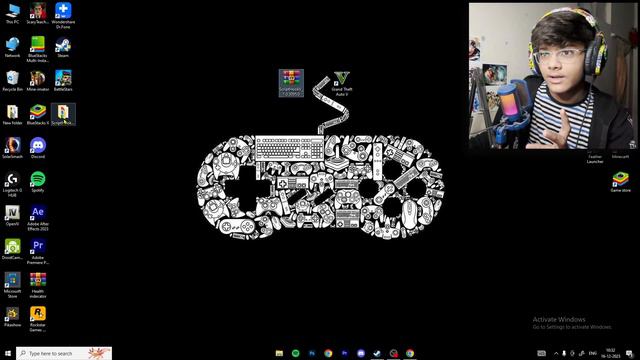The width and height of the screenshot is (640, 360).
Task: Open the Recycle Bin
Action: click(12, 81)
